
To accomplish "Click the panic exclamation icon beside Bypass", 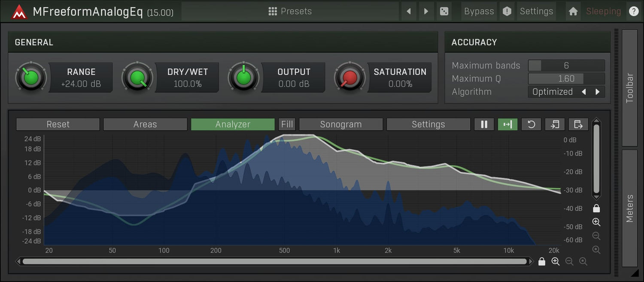I will click(x=507, y=11).
